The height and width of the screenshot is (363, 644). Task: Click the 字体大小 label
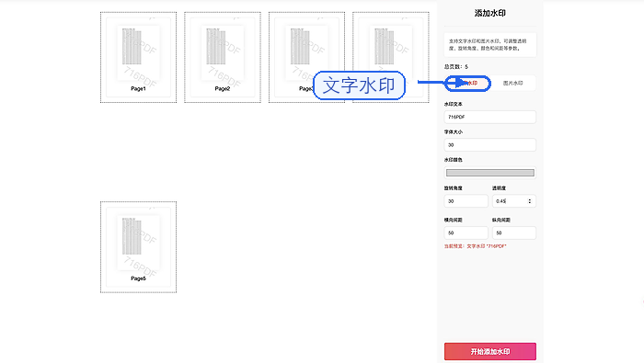(x=453, y=132)
